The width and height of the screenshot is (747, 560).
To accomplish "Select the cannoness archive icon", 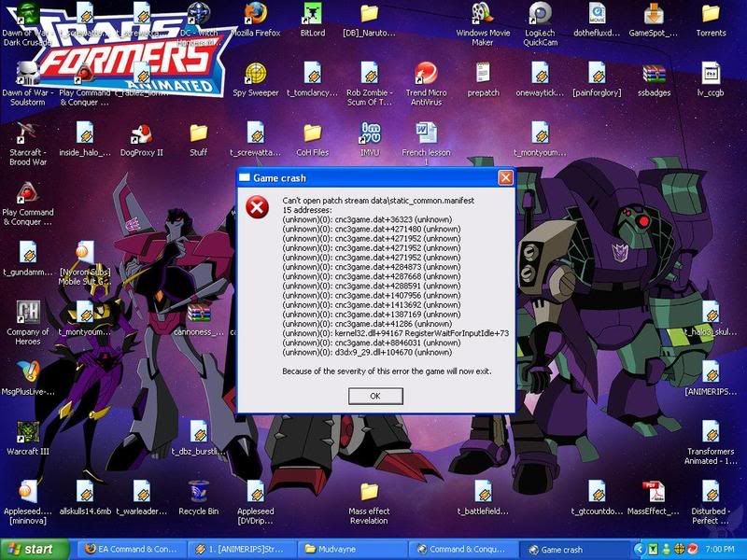I will 199,313.
